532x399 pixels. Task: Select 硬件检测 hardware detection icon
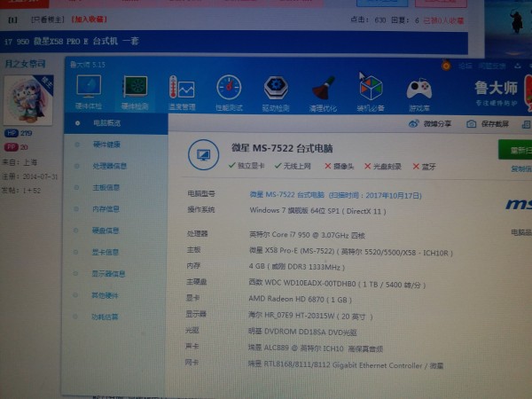[135, 92]
